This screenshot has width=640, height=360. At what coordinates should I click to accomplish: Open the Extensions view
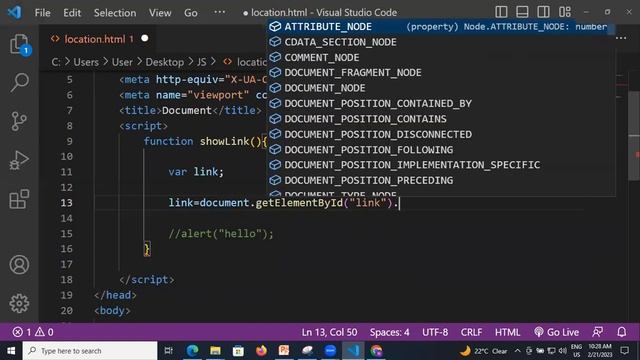pyautogui.click(x=19, y=199)
